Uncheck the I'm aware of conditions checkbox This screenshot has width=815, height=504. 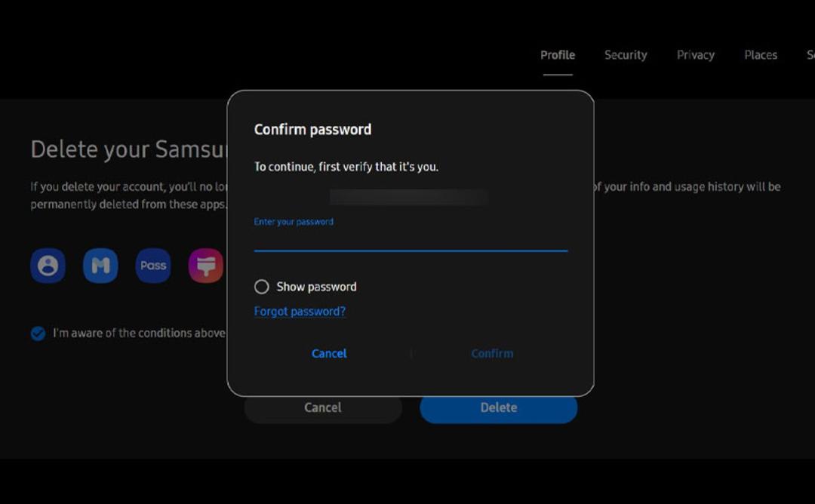pyautogui.click(x=38, y=333)
